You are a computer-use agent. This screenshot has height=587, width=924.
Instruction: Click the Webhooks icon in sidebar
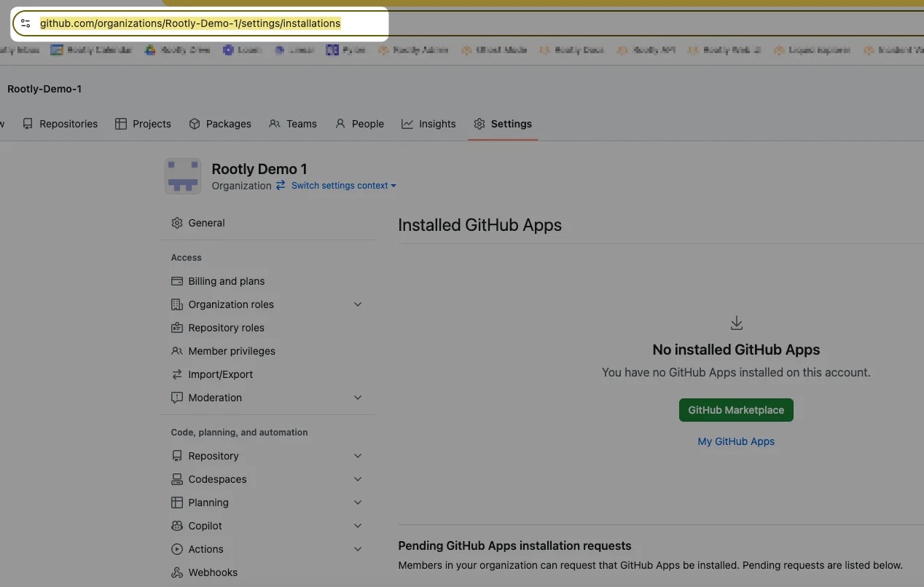pyautogui.click(x=177, y=572)
